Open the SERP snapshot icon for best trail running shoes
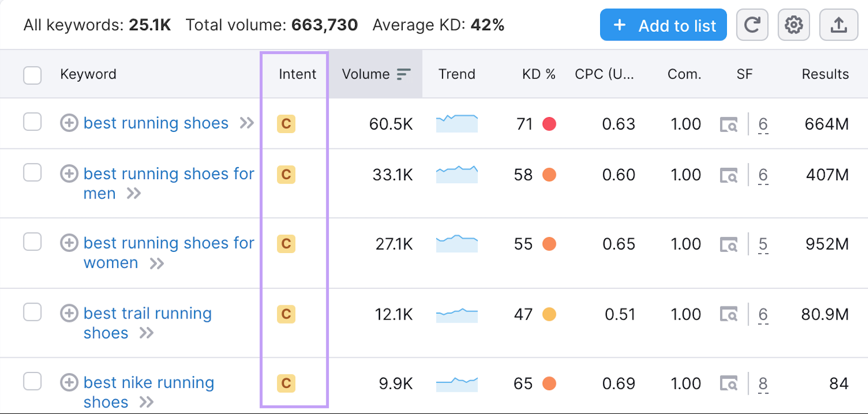The width and height of the screenshot is (868, 414). [730, 314]
